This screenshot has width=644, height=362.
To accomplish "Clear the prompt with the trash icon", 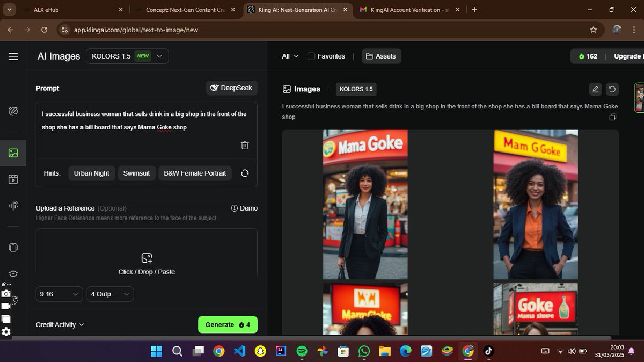I will tap(245, 145).
